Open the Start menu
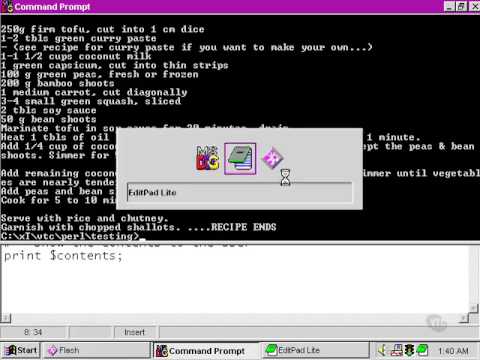Viewport: 480px width, 360px height. coord(21,350)
